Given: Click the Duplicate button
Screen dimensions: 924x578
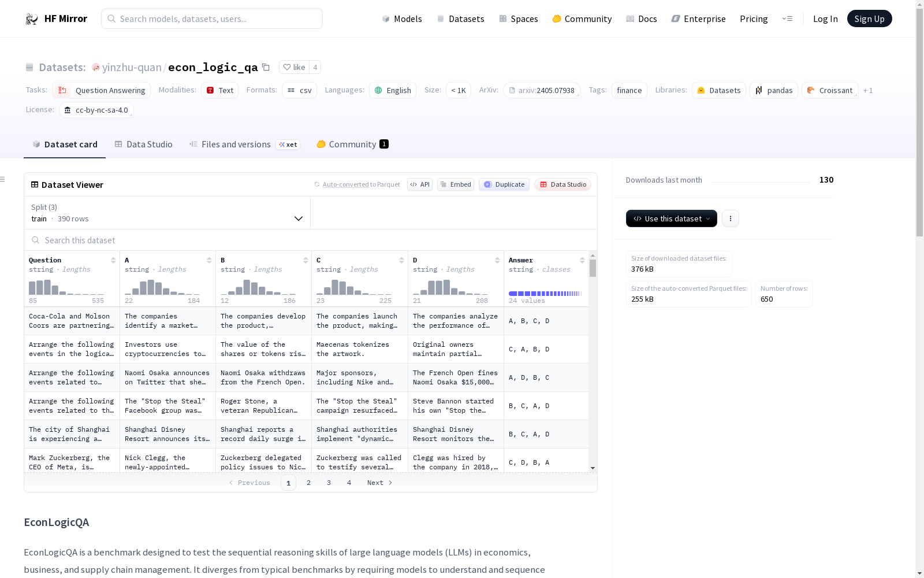Looking at the screenshot, I should pos(504,184).
